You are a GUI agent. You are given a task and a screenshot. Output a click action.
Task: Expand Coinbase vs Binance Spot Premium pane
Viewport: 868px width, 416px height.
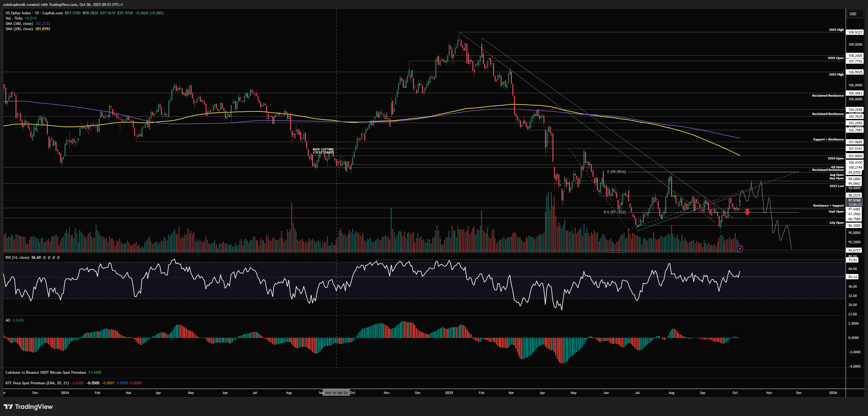point(45,373)
